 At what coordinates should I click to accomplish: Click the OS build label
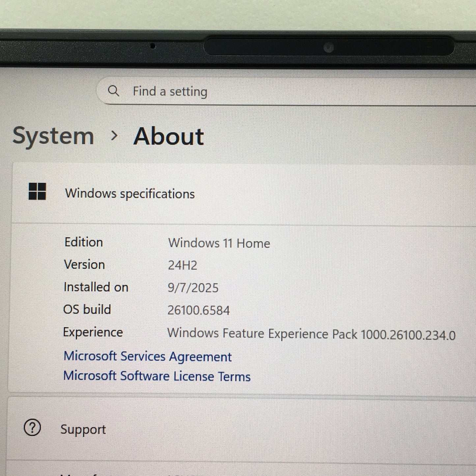[x=87, y=310]
